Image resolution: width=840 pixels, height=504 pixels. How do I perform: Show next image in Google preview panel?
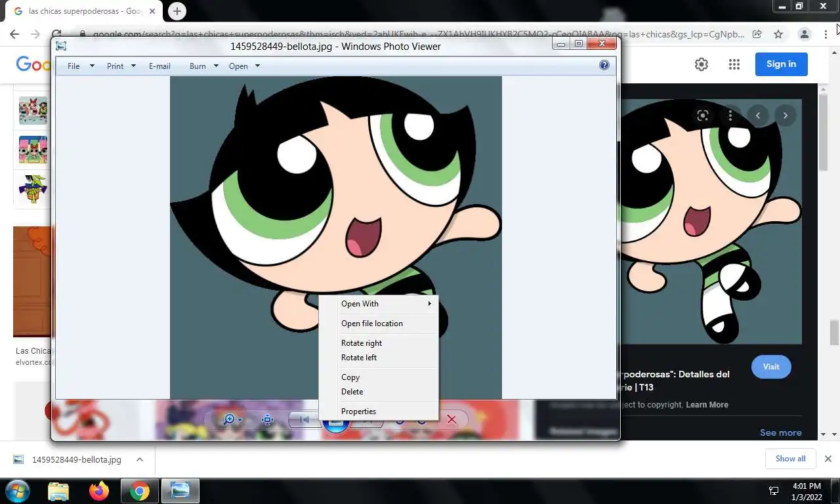[786, 115]
